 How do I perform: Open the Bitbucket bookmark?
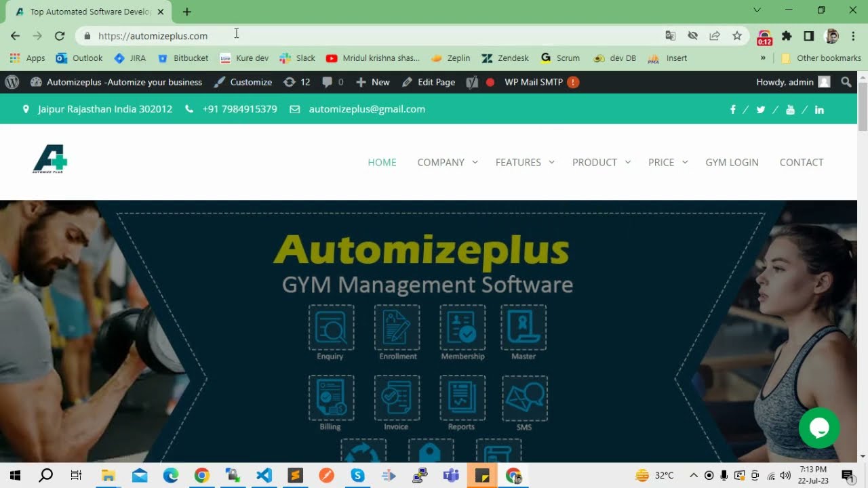pos(183,58)
